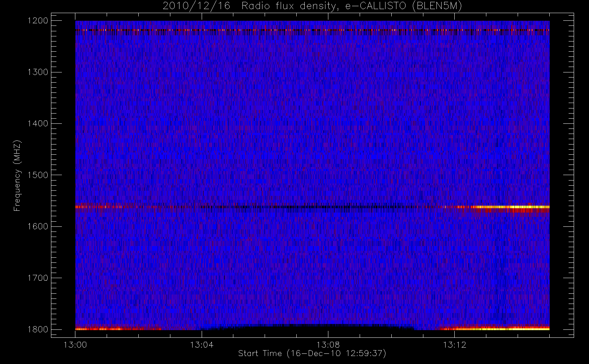Click the 1400 frequency tick label
The height and width of the screenshot is (364, 589).
point(38,123)
